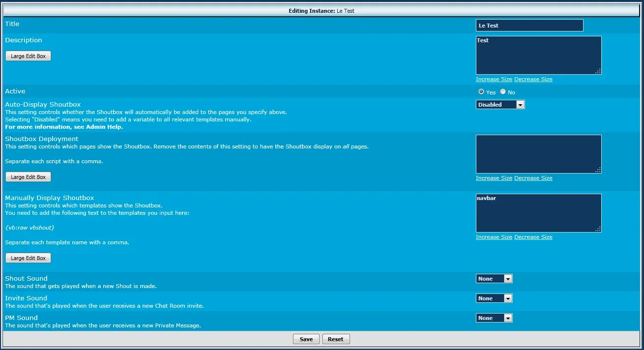Open the Shout Sound dropdown
The image size is (644, 350).
tap(494, 279)
